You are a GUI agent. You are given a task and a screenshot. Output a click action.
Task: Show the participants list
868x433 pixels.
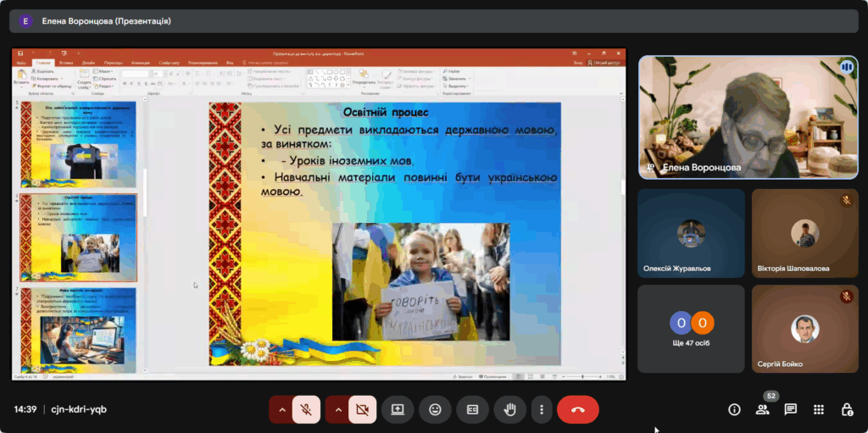click(762, 409)
